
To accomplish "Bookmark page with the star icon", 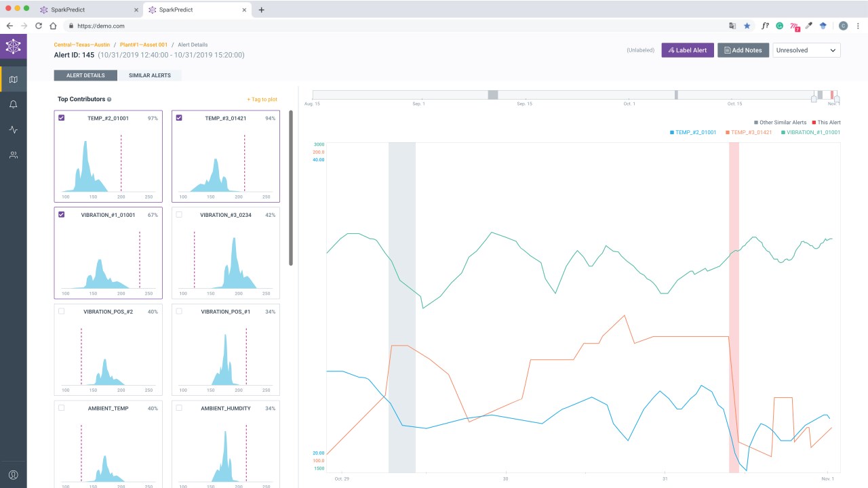I will [747, 26].
